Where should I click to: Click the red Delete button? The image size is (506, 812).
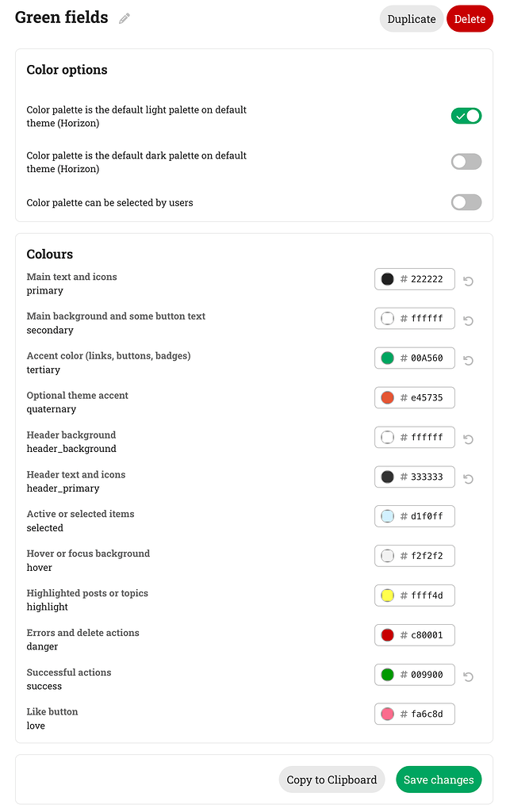point(470,19)
